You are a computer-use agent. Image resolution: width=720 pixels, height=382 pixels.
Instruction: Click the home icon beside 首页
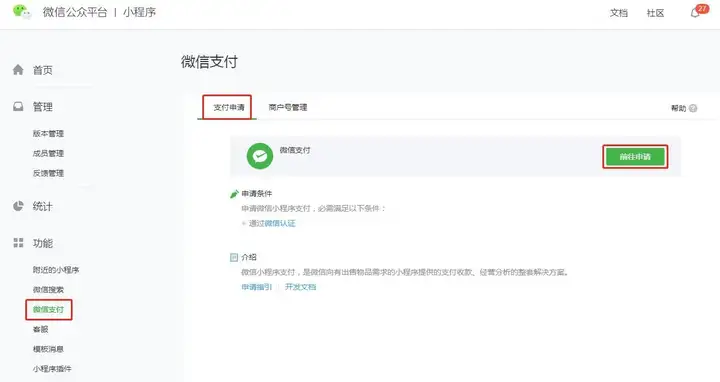pos(18,70)
